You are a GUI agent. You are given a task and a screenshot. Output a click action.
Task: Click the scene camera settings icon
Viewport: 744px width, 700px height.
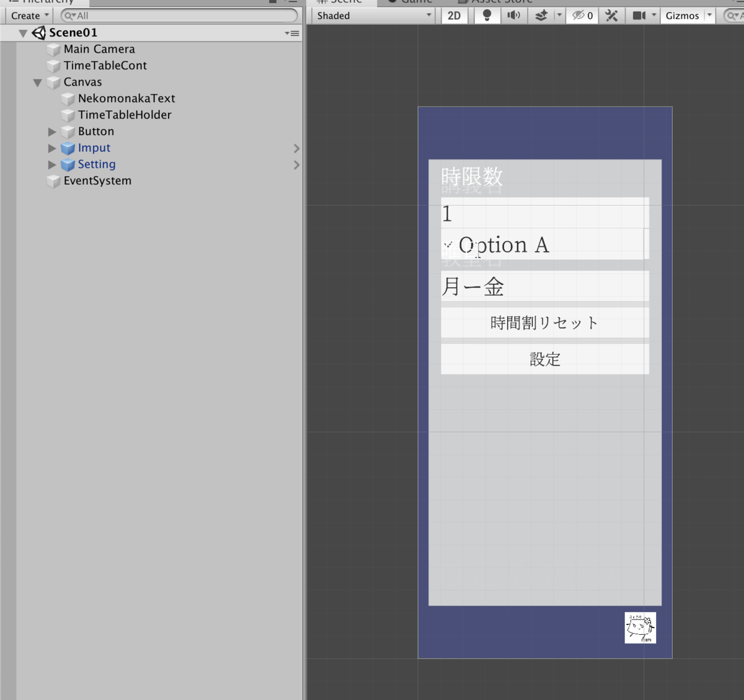tap(639, 16)
